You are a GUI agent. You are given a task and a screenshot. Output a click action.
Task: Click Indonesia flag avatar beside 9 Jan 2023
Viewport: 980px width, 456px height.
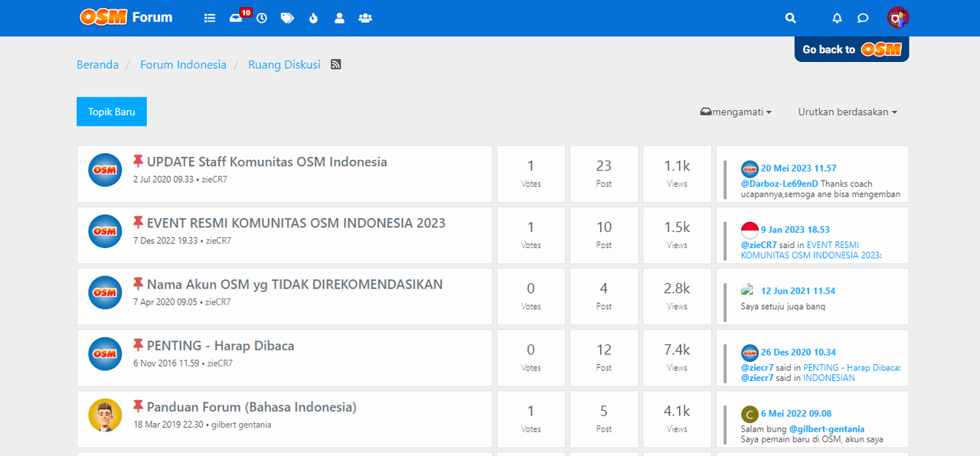coord(750,230)
